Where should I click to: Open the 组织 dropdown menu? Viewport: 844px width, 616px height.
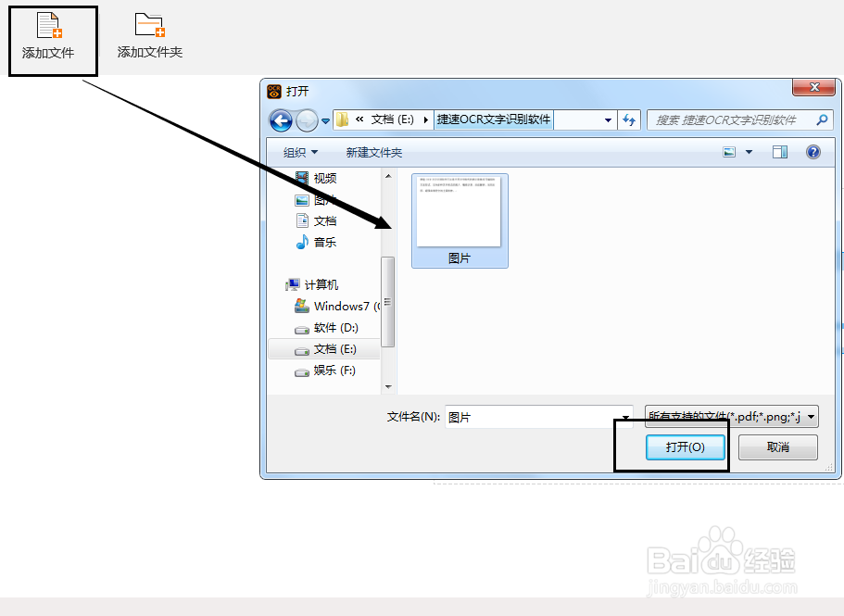point(298,151)
